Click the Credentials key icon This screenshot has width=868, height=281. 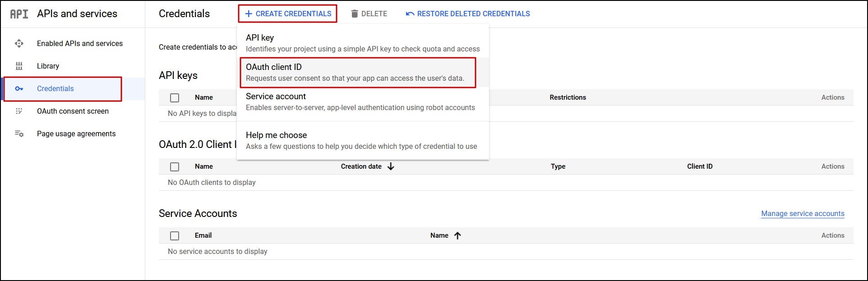click(x=19, y=88)
